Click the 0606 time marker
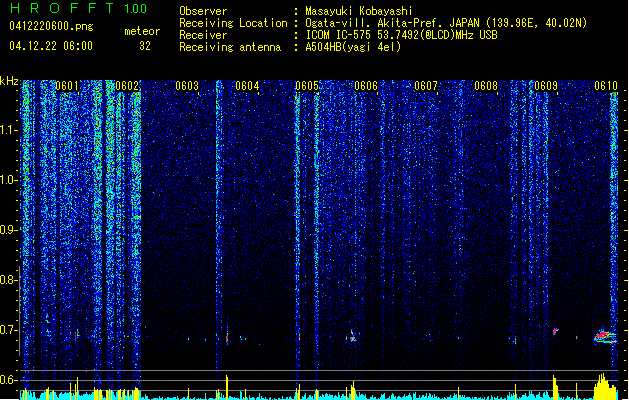The image size is (629, 400). tap(366, 86)
